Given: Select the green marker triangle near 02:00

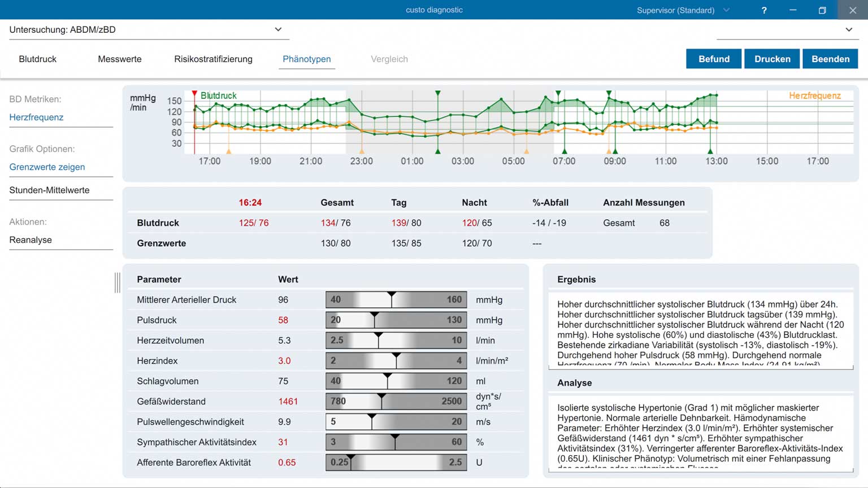Looking at the screenshot, I should (x=438, y=93).
